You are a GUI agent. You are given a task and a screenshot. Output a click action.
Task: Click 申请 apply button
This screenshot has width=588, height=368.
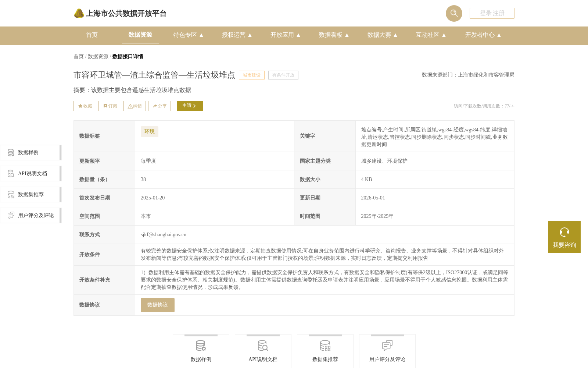tap(190, 106)
